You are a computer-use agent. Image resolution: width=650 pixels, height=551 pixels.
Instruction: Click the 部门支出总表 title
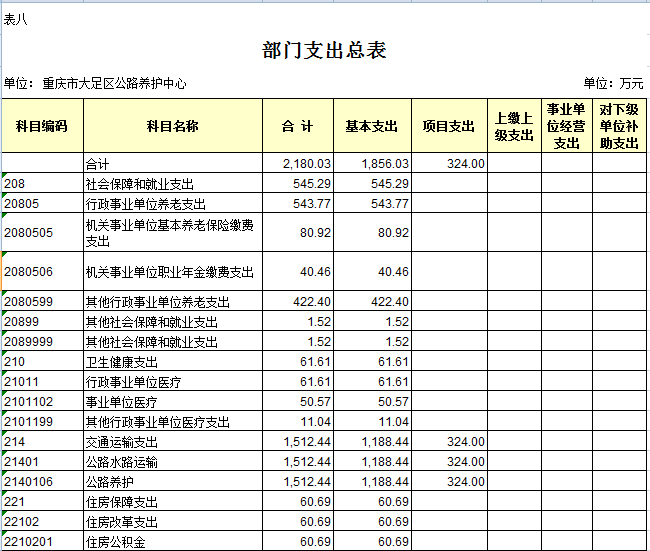click(324, 50)
